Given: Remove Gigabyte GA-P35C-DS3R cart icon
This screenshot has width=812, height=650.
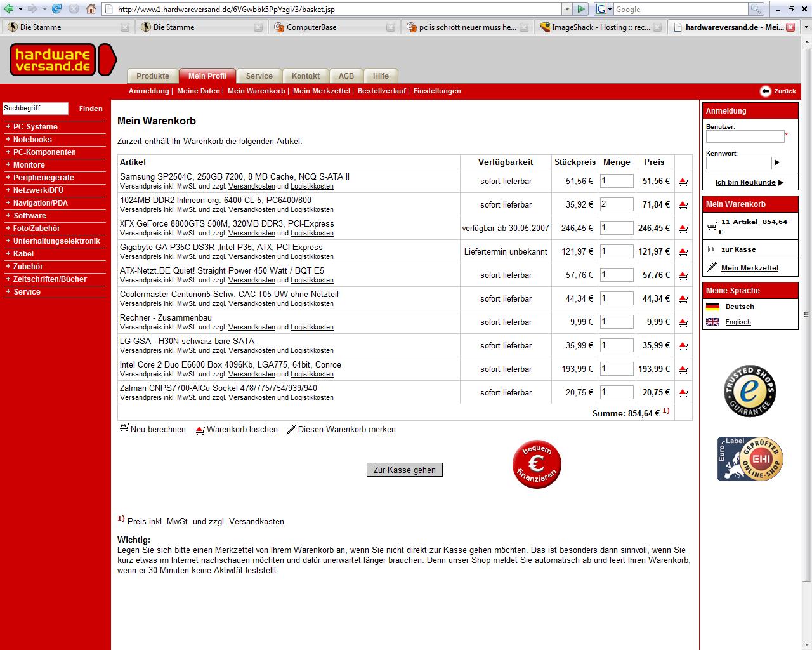Looking at the screenshot, I should (x=683, y=252).
